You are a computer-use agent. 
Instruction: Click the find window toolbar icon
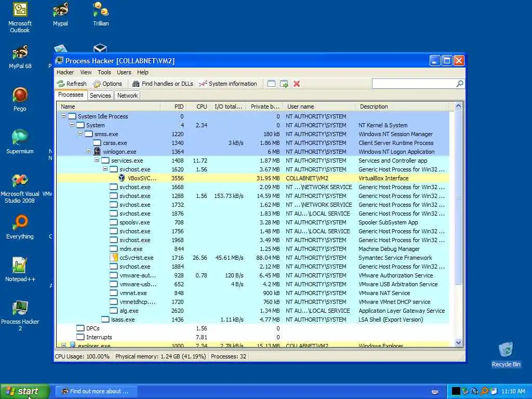[x=271, y=84]
